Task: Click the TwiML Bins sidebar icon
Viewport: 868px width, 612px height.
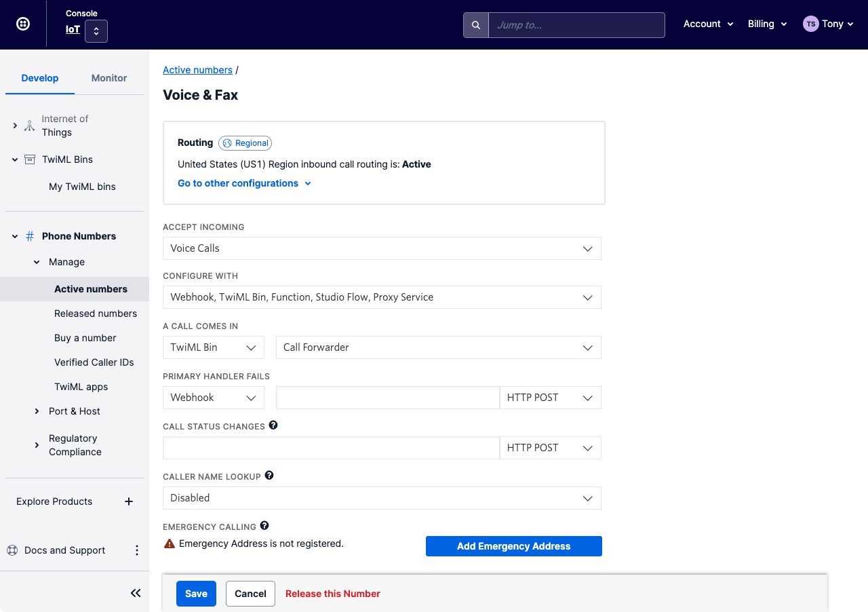Action: (x=29, y=159)
